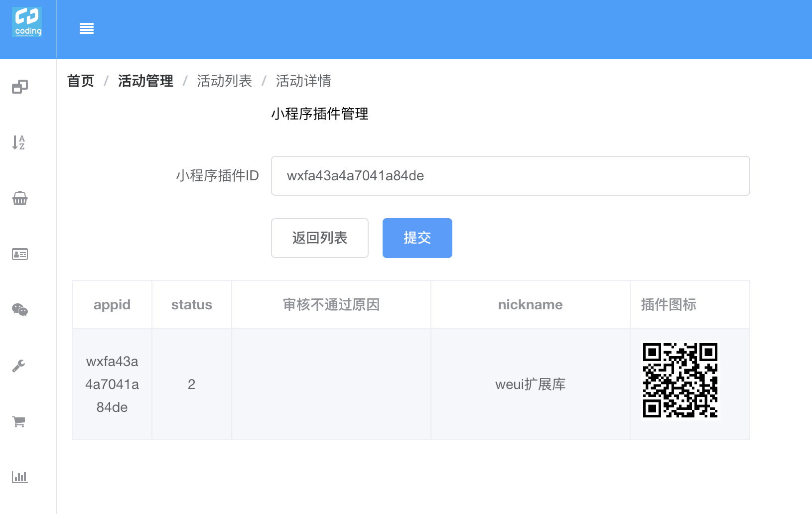
Task: Focus the 小程序插件ID input field
Action: point(510,176)
